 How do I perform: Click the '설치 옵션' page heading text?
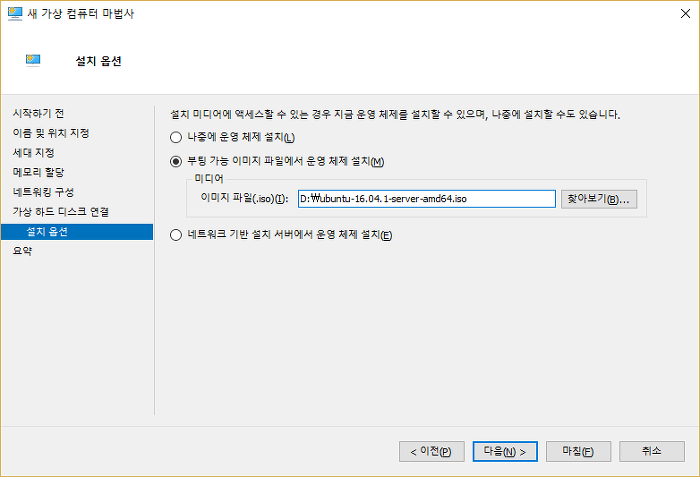click(99, 61)
